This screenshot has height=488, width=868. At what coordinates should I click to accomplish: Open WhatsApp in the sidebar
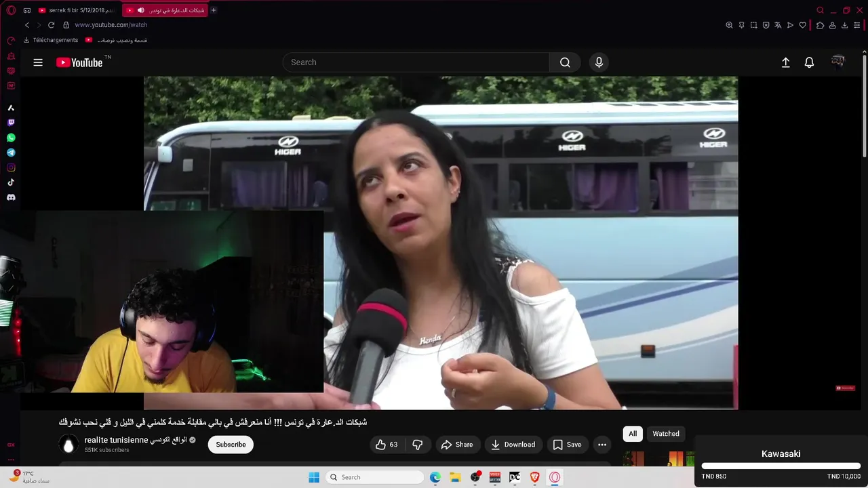pos(11,138)
